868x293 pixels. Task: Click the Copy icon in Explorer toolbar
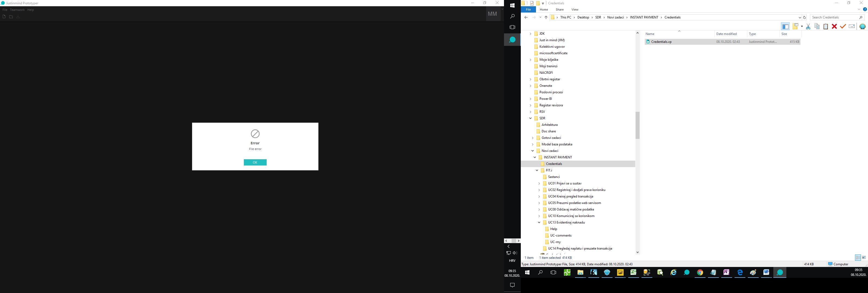pos(817,27)
